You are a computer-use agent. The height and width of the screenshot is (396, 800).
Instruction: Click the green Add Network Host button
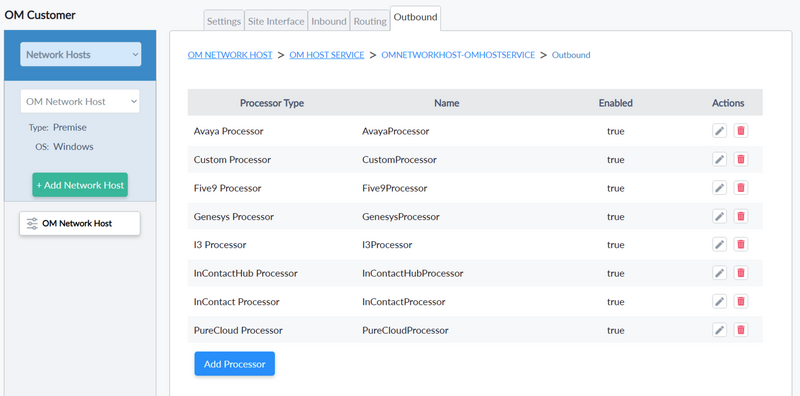[x=80, y=185]
